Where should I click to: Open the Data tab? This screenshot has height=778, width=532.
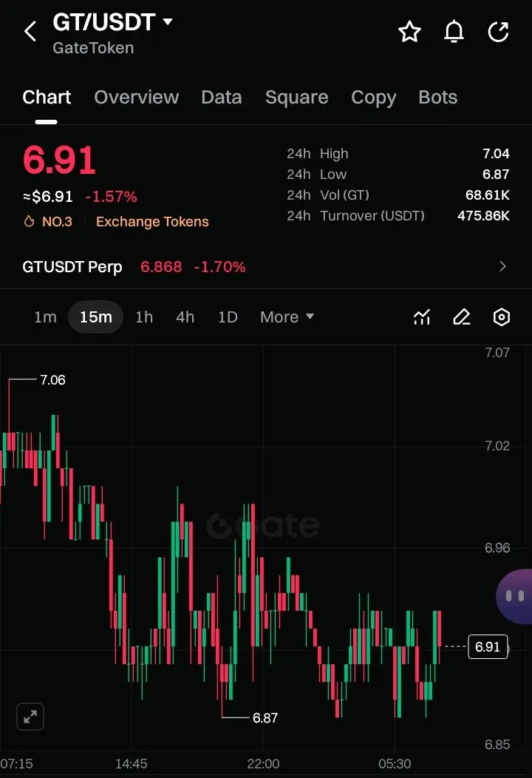[221, 98]
